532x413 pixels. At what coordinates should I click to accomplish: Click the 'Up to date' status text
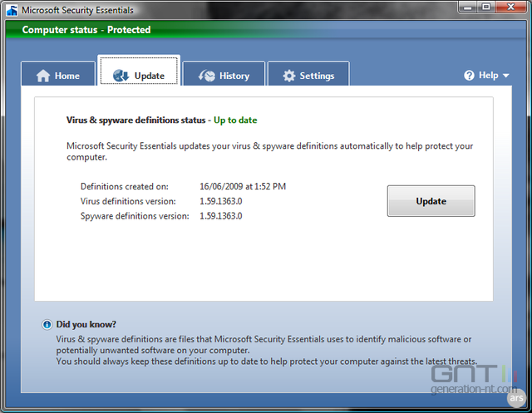click(235, 120)
